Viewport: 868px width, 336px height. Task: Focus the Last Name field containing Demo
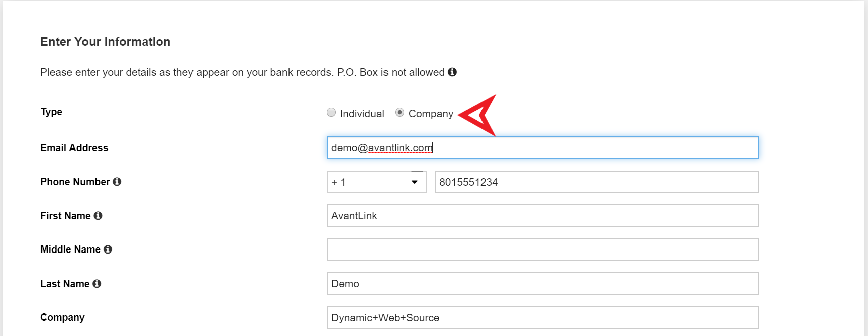pyautogui.click(x=543, y=284)
